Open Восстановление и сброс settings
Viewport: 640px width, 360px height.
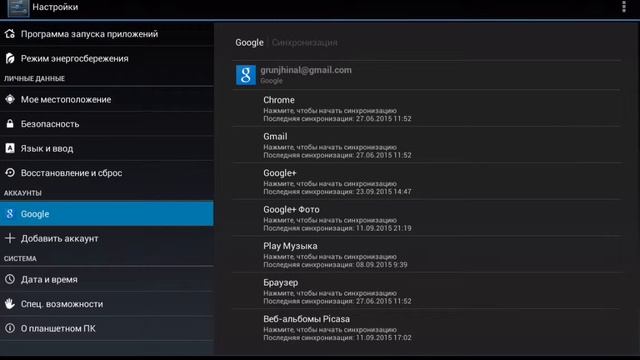pyautogui.click(x=107, y=173)
